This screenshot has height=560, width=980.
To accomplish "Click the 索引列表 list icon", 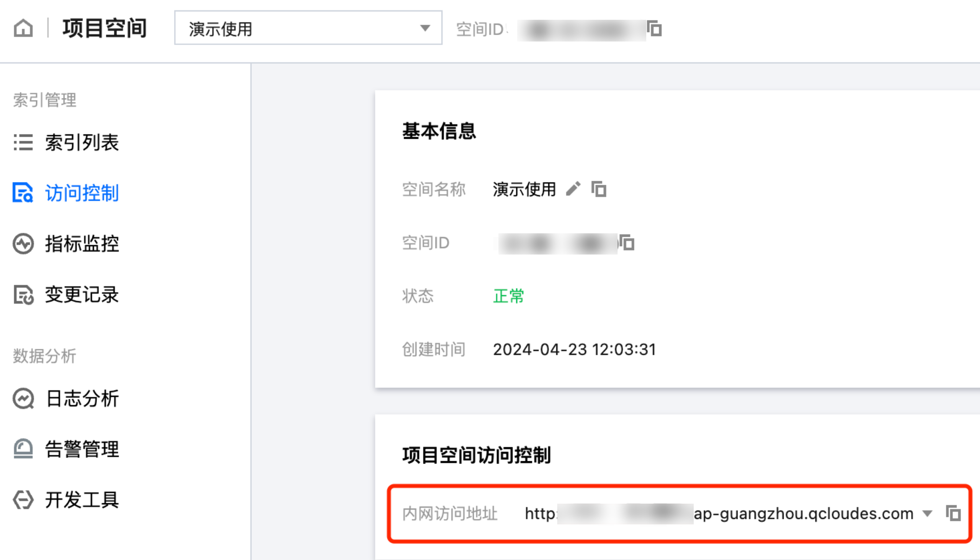I will pos(23,142).
